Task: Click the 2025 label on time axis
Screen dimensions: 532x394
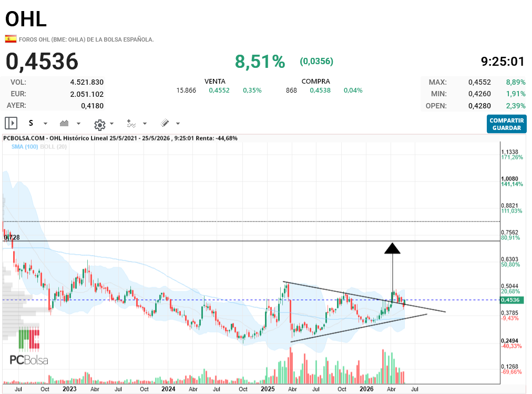Action: pyautogui.click(x=268, y=389)
